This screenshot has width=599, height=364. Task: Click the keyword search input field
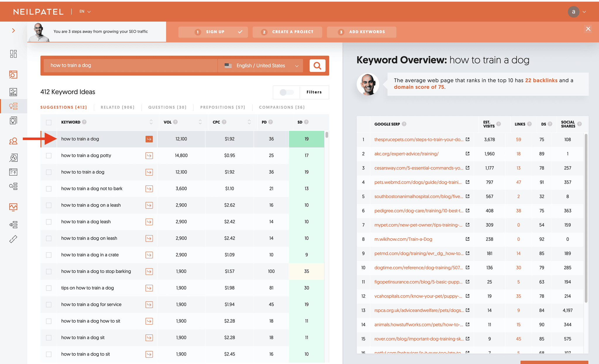pyautogui.click(x=130, y=65)
